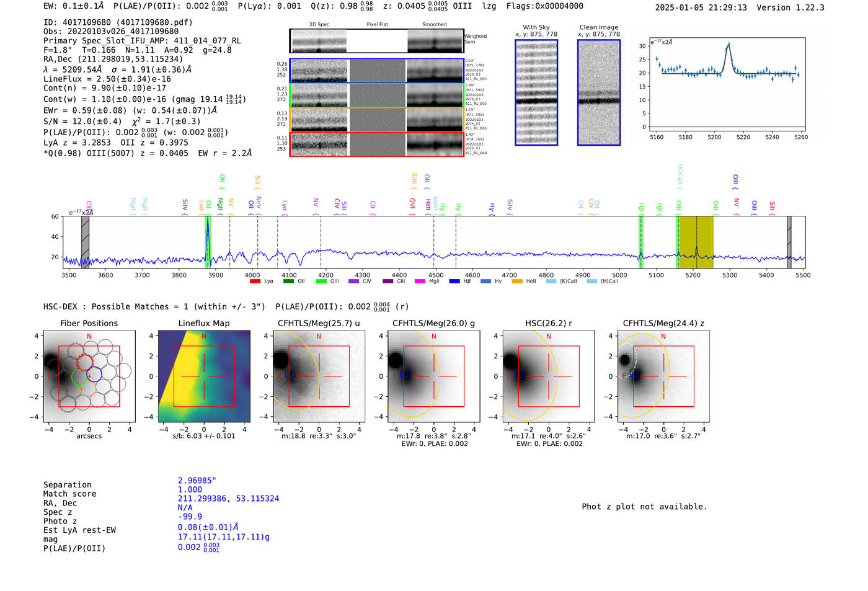This screenshot has width=868, height=591.
Task: Click the '2D Spec' column header
Action: [x=319, y=25]
